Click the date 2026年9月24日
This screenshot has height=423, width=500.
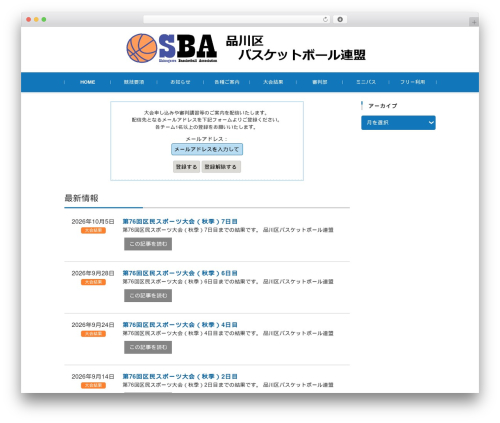click(93, 325)
